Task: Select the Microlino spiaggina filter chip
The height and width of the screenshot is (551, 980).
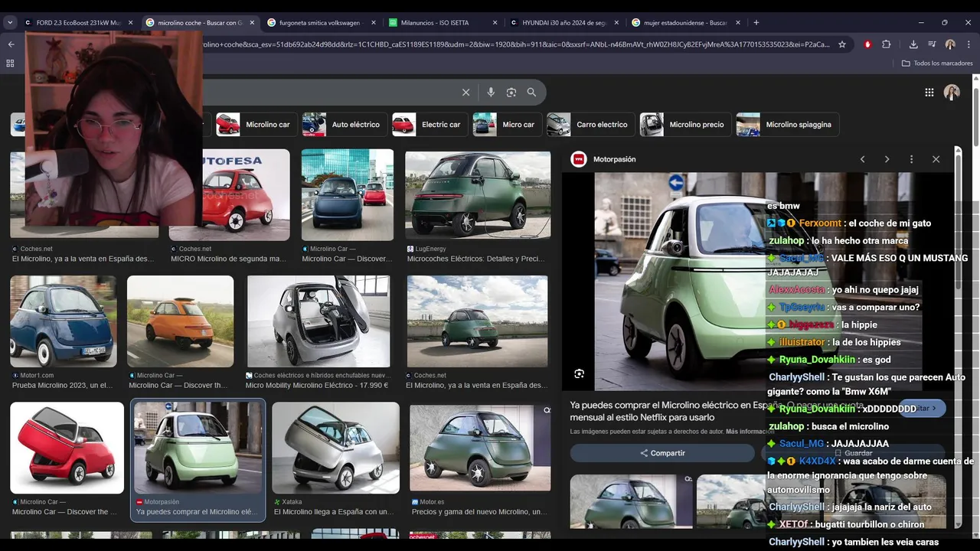Action: 787,124
